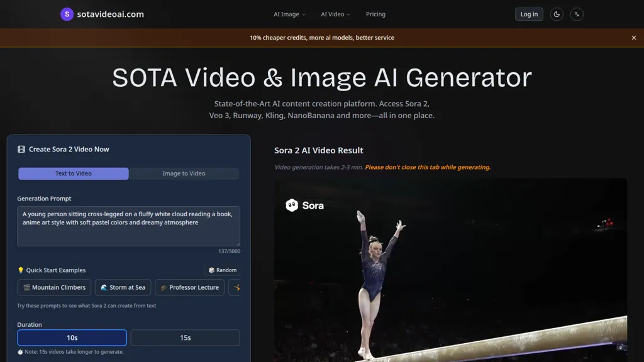
Task: Click the Generation Prompt label
Action: 45,198
